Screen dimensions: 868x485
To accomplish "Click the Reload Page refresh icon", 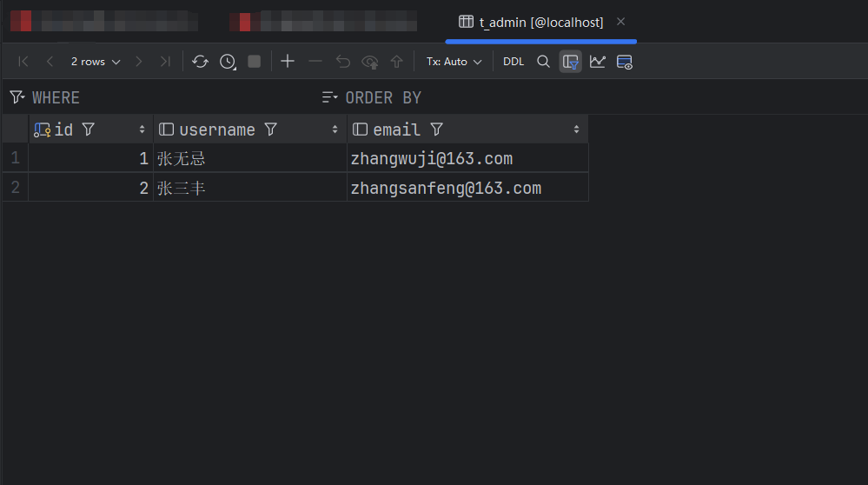I will 200,62.
